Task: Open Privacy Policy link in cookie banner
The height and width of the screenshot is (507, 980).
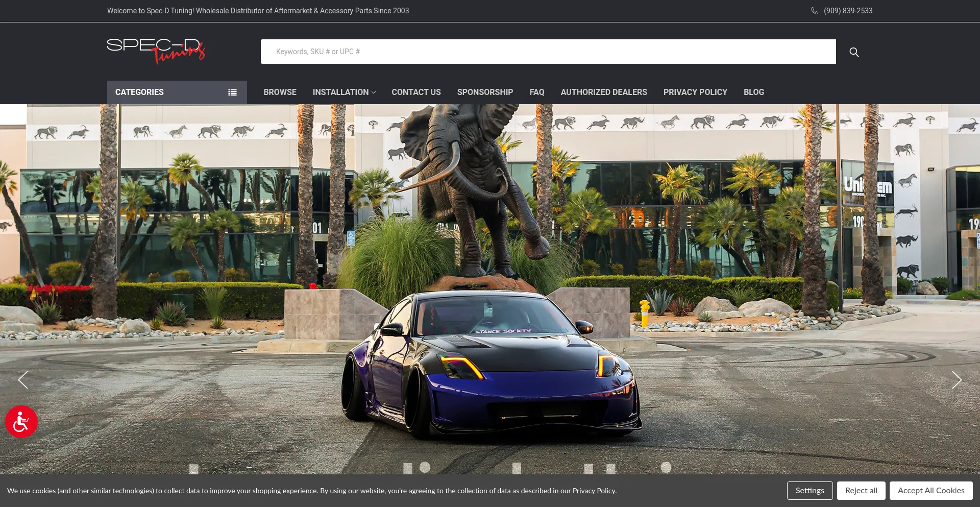Action: tap(594, 491)
